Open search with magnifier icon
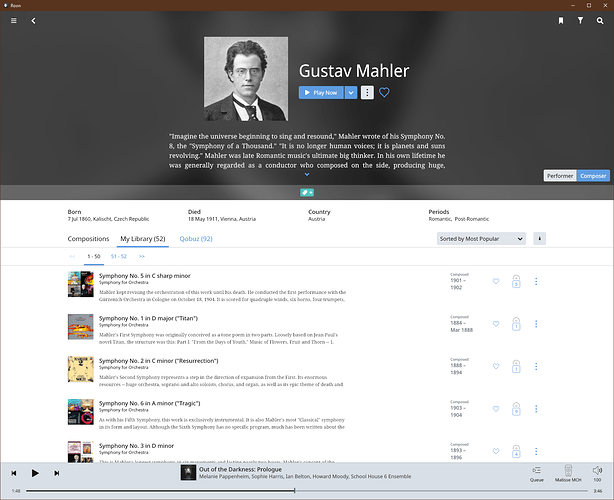Image resolution: width=614 pixels, height=500 pixels. pyautogui.click(x=600, y=21)
